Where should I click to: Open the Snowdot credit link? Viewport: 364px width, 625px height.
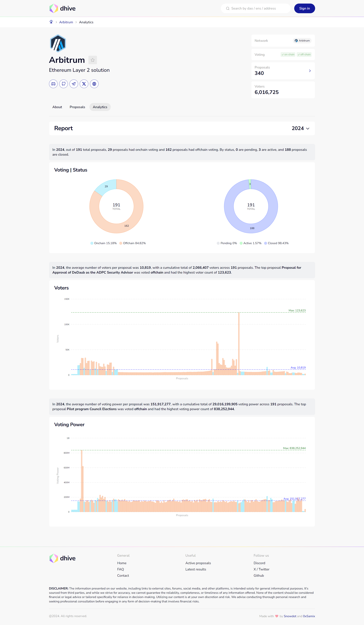(x=290, y=616)
